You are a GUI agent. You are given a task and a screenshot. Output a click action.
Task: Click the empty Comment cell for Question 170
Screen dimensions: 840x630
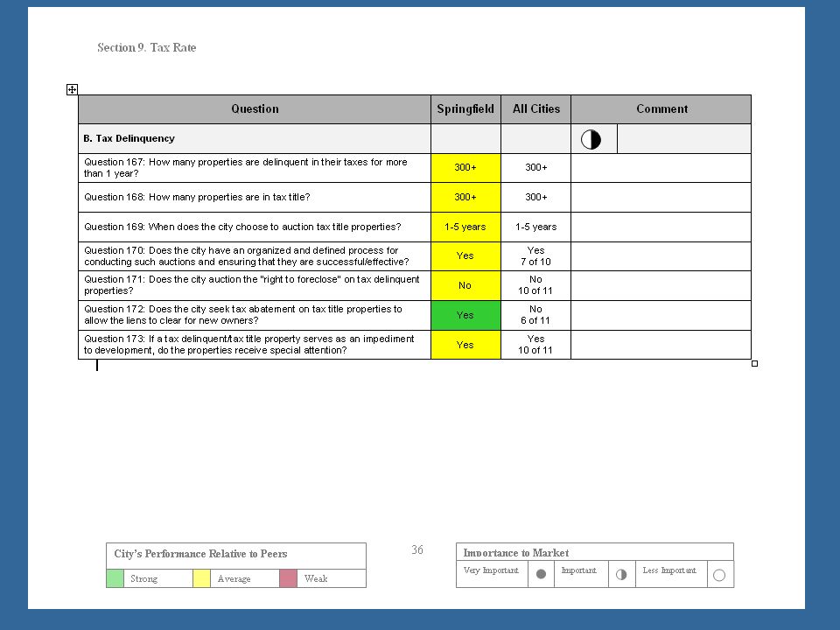661,256
